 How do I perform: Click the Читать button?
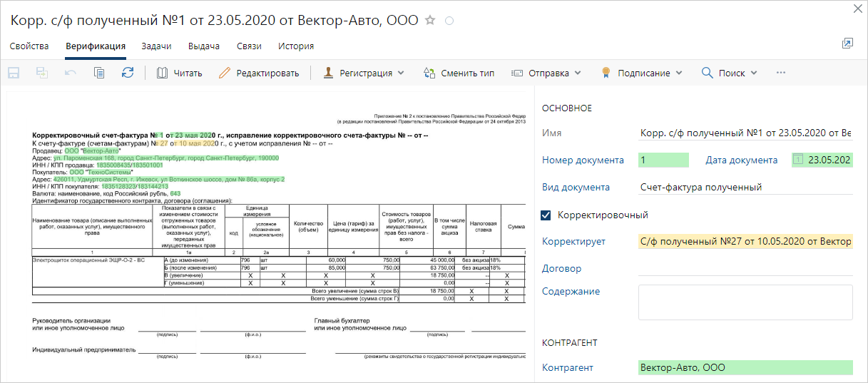tap(180, 73)
